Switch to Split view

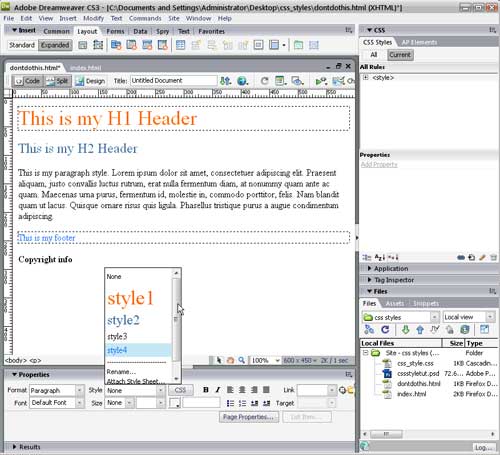coord(57,81)
